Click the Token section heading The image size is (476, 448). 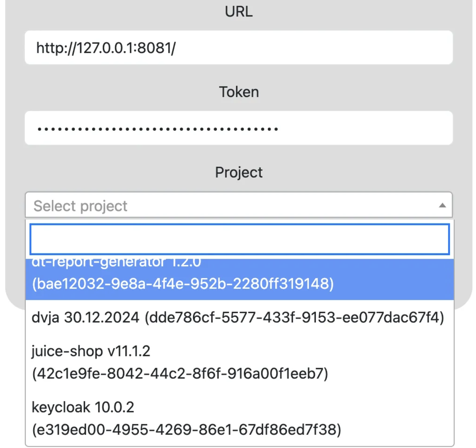click(238, 92)
